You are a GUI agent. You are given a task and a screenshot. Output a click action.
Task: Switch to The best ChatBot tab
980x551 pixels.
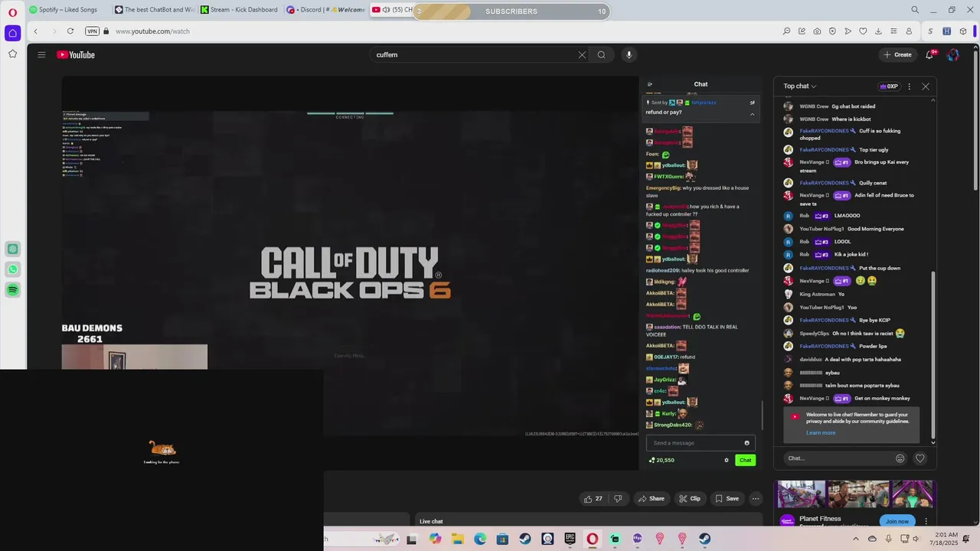coord(154,10)
